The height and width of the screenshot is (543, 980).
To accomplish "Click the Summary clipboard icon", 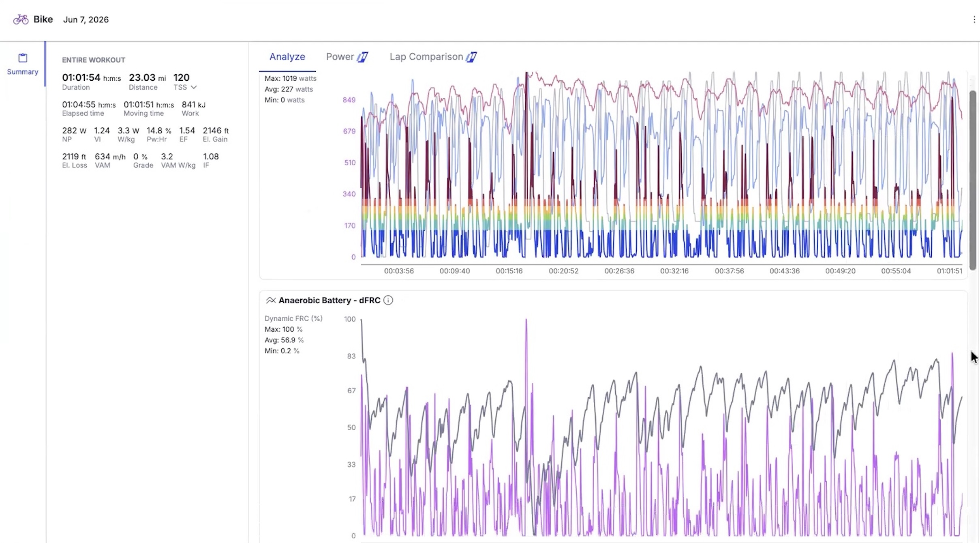I will (23, 58).
